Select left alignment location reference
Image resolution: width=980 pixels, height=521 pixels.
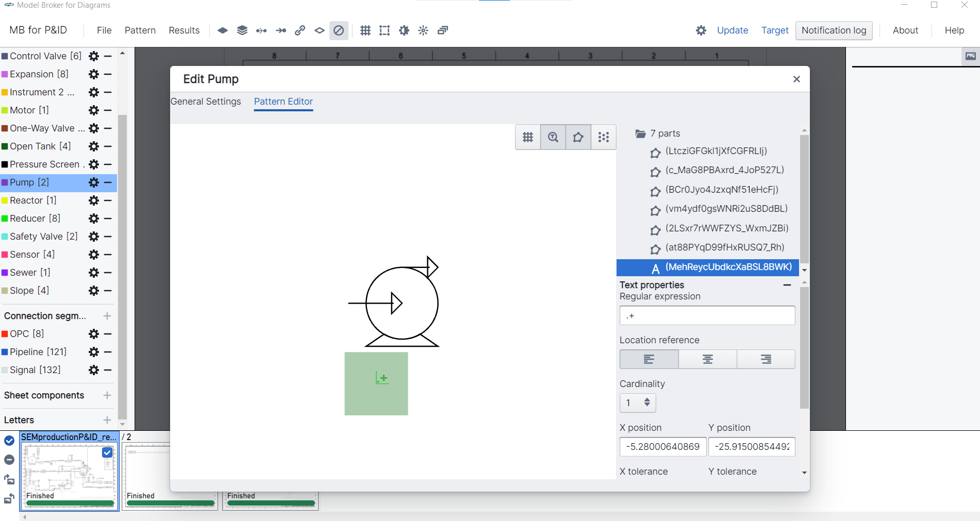[x=649, y=359]
